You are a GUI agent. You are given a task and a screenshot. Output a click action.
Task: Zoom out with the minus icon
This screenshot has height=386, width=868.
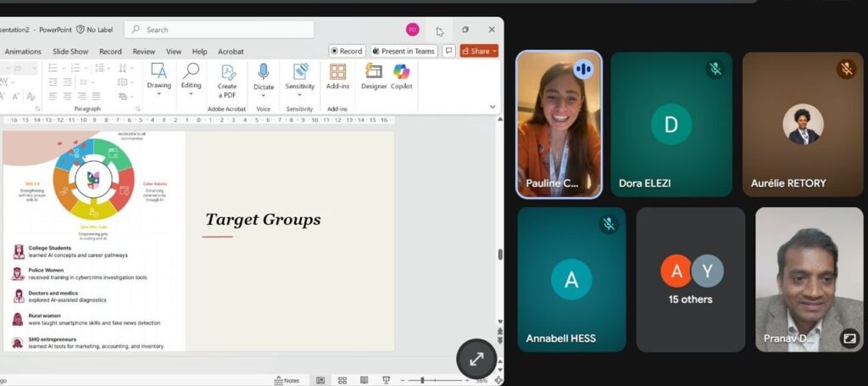click(403, 380)
